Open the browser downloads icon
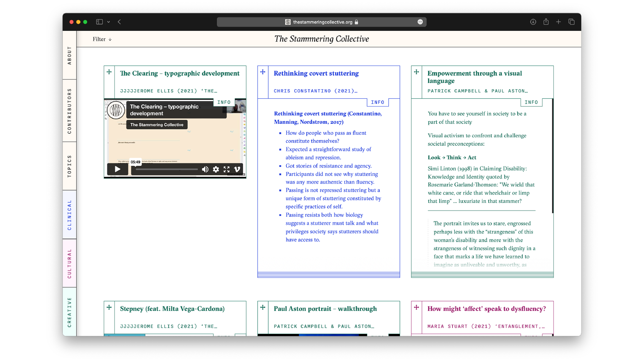This screenshot has width=644, height=362. click(x=533, y=22)
